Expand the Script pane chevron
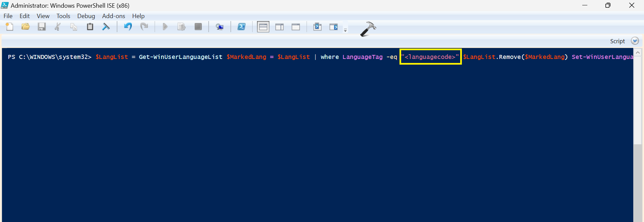The width and height of the screenshot is (644, 222). coord(635,41)
